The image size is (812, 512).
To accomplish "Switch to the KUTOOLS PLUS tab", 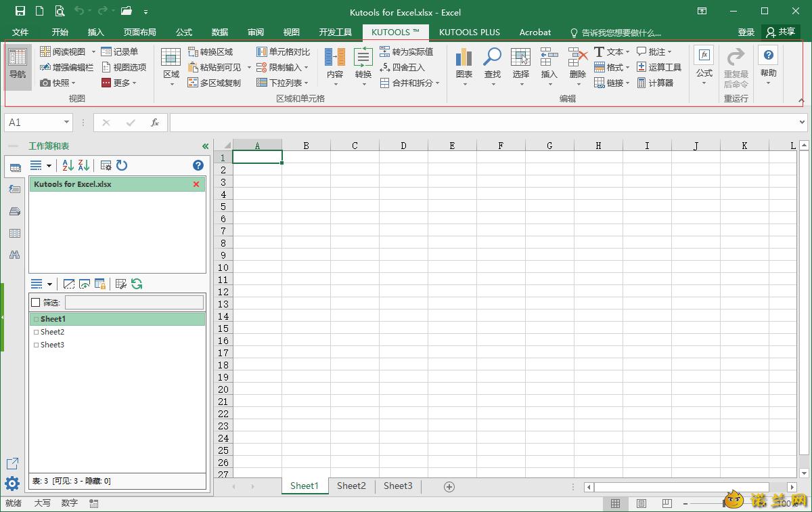I will click(470, 32).
